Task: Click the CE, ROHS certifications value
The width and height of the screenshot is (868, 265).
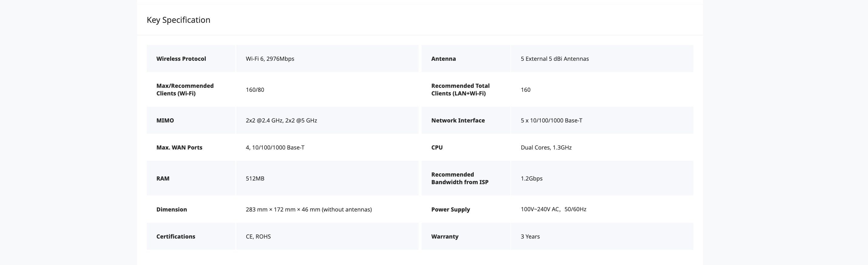Action: [x=258, y=237]
